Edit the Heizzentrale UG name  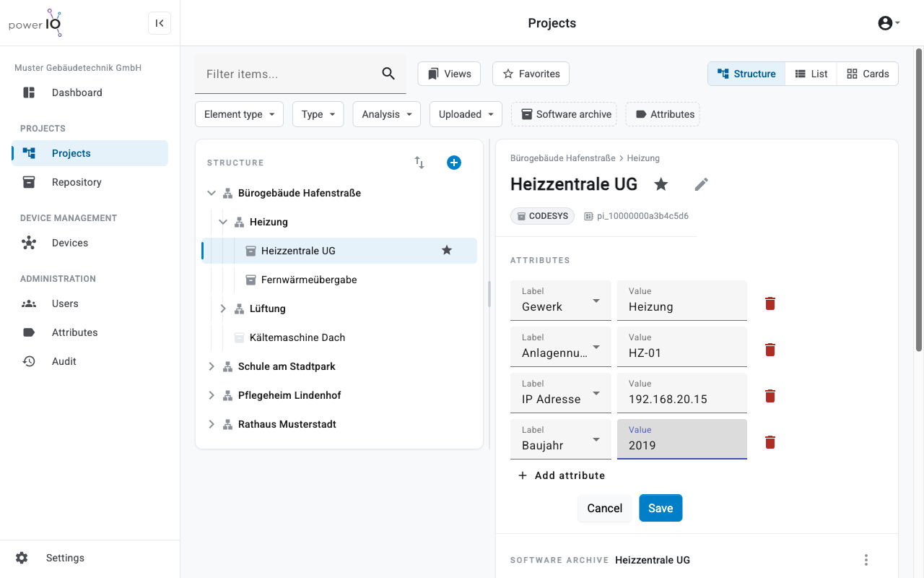click(x=702, y=184)
